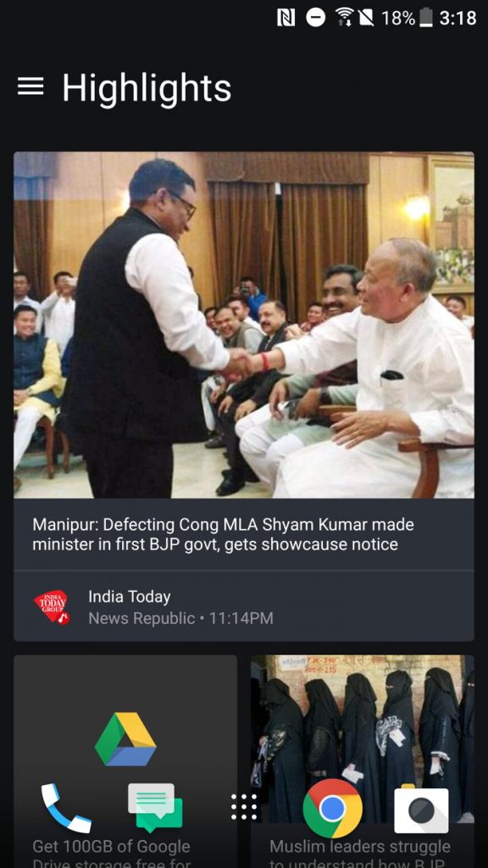This screenshot has height=868, width=488.
Task: Tap the India Today source name
Action: (130, 597)
